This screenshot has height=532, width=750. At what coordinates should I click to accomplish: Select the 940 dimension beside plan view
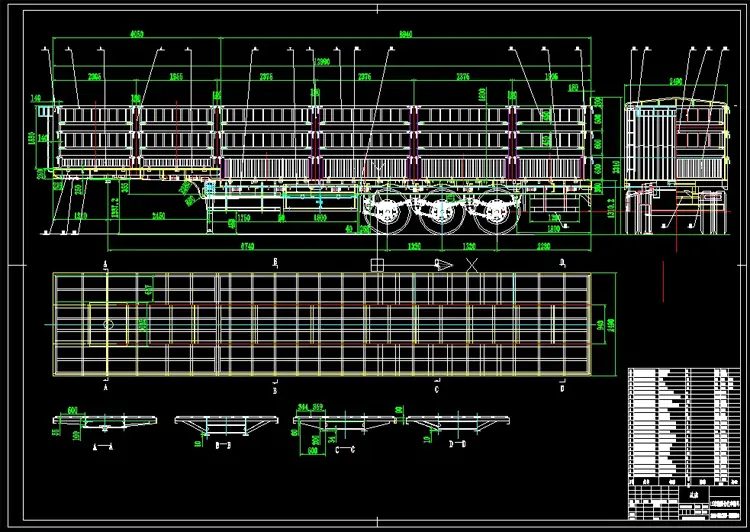point(601,325)
